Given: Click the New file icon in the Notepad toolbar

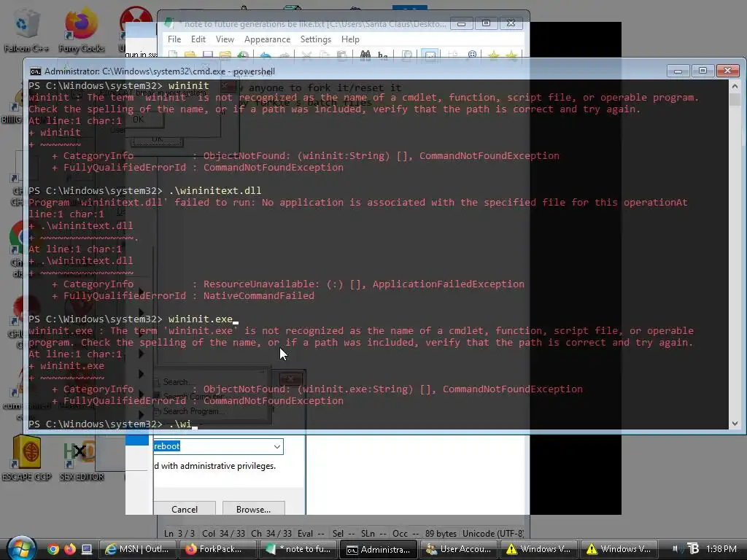Looking at the screenshot, I should [x=174, y=55].
